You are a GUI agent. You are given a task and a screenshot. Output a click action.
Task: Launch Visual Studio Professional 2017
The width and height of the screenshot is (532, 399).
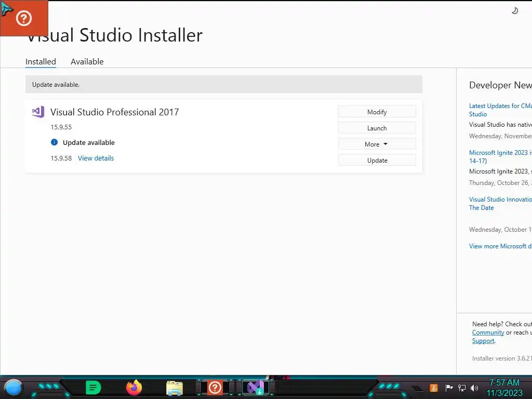tap(377, 128)
